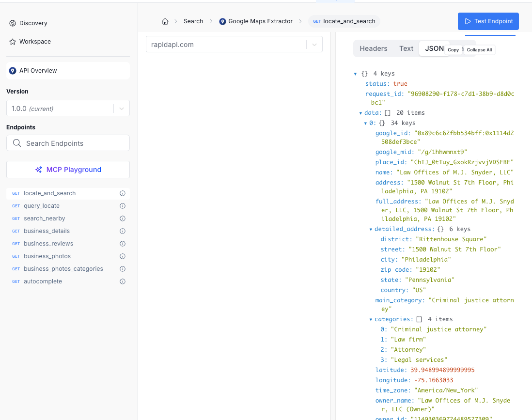The image size is (532, 420).
Task: Open API Overview
Action: click(x=68, y=71)
